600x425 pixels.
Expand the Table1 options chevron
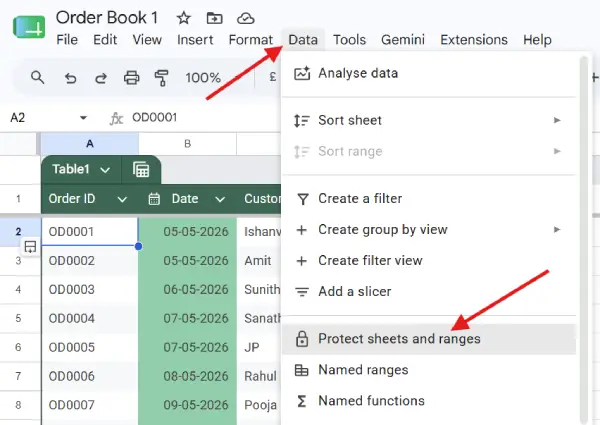105,170
